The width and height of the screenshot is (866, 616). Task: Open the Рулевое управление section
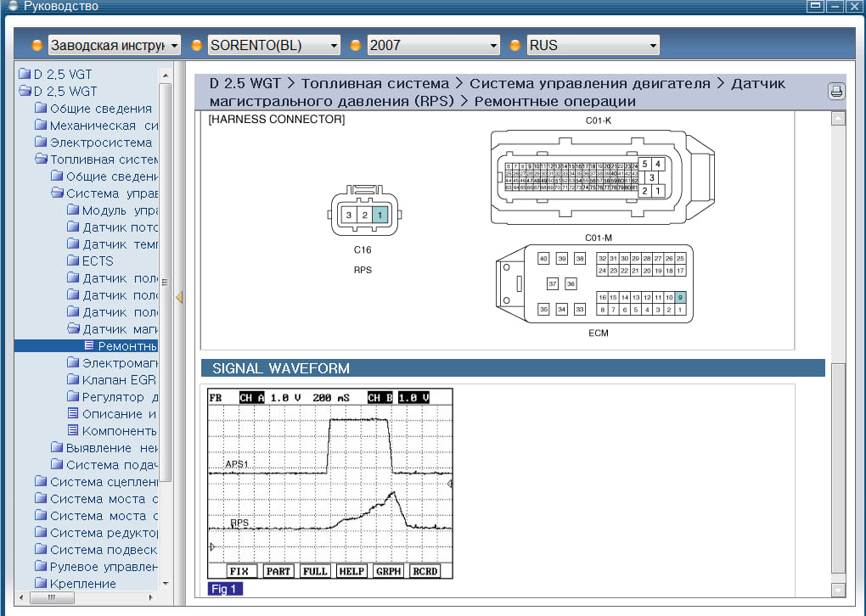point(104,567)
